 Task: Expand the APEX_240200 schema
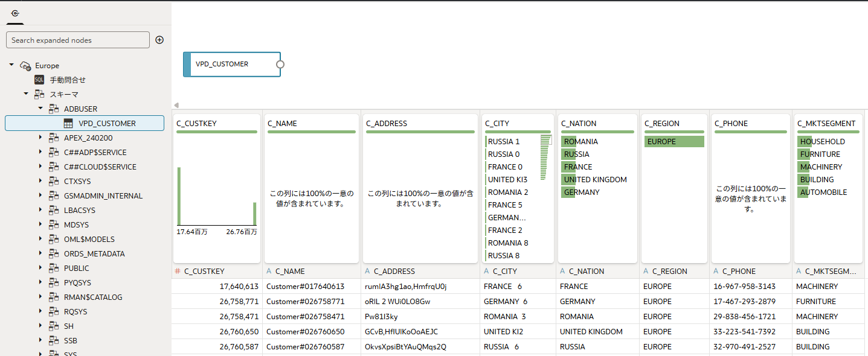tap(40, 138)
